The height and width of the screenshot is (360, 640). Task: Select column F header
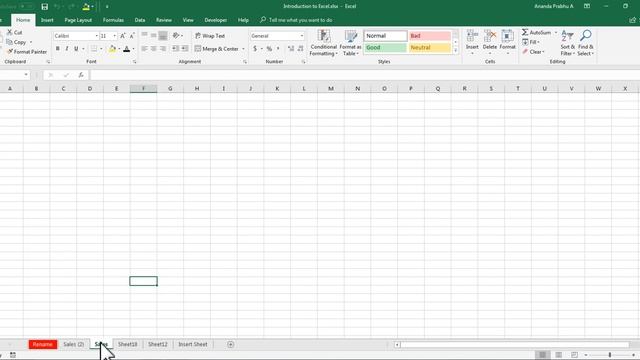coord(143,89)
